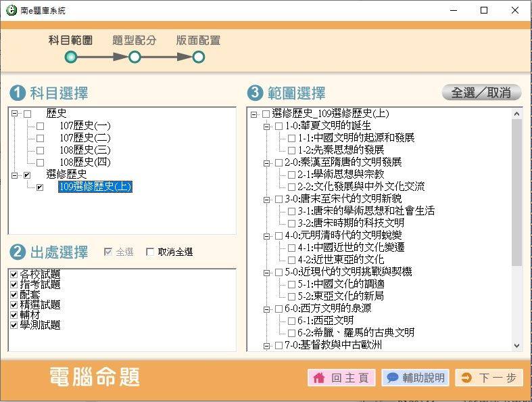Collapse the 2-0:秦漢至隋唐的文明發展 node
This screenshot has width=532, height=402.
267,163
